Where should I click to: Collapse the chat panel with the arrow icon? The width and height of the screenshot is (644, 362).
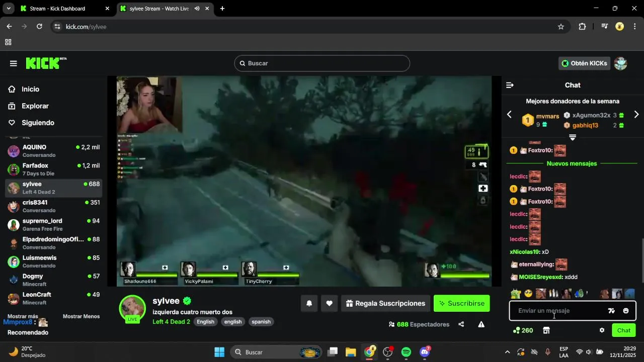tap(510, 85)
